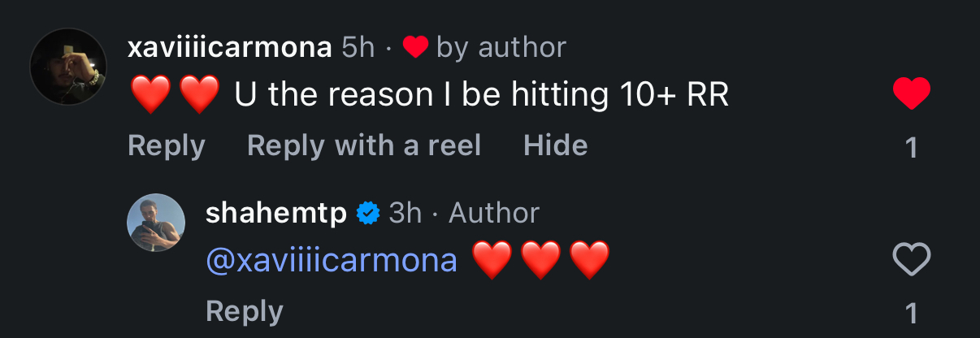Open the xaviiiicarmona username at comment top
Viewport: 980px width, 338px height.
point(230,47)
